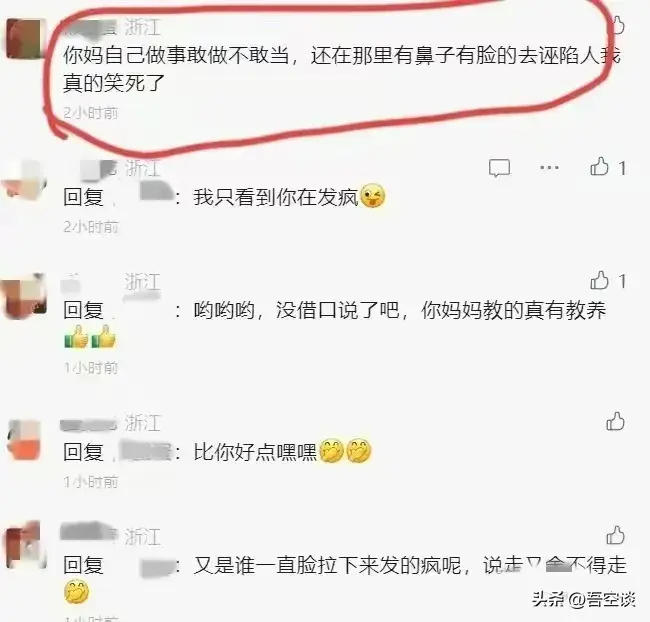Open avatar of the 我只看到你在发疯 commenter
The height and width of the screenshot is (622, 650).
click(24, 179)
